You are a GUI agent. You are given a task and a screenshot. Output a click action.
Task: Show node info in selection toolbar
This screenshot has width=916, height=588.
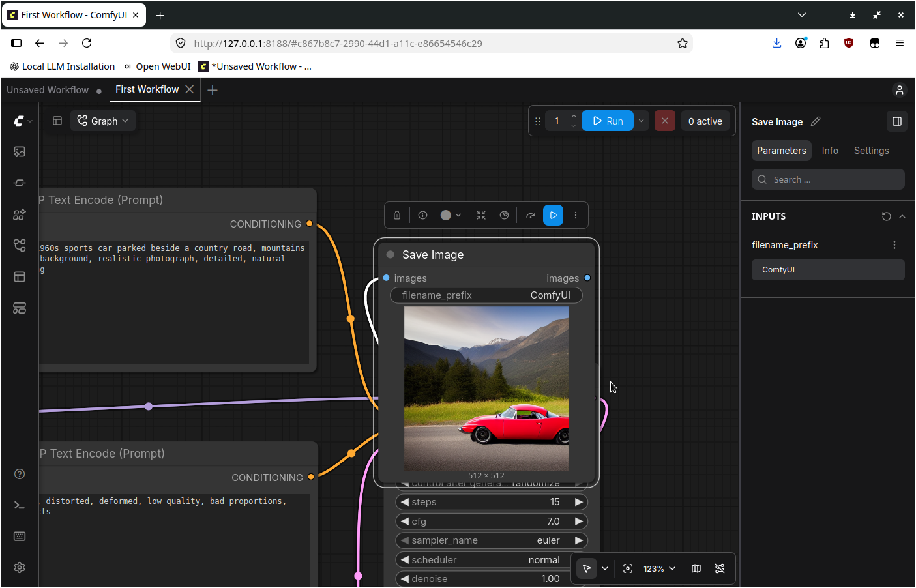[422, 215]
